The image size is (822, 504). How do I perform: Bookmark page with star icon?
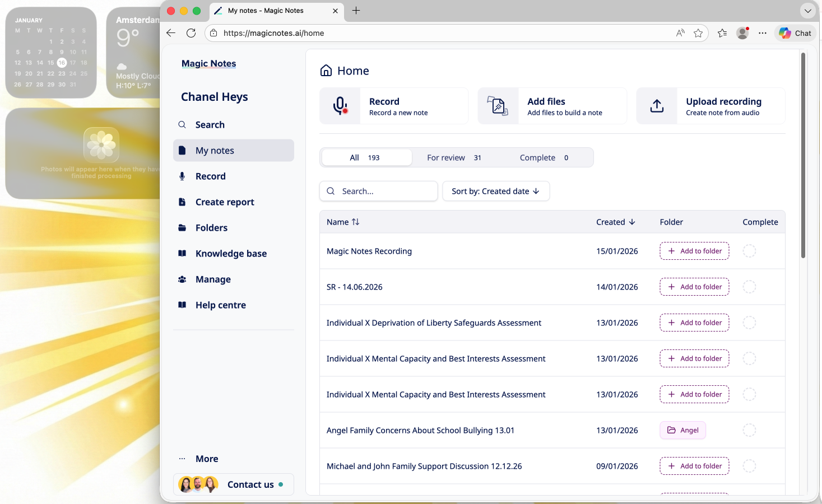coord(698,33)
